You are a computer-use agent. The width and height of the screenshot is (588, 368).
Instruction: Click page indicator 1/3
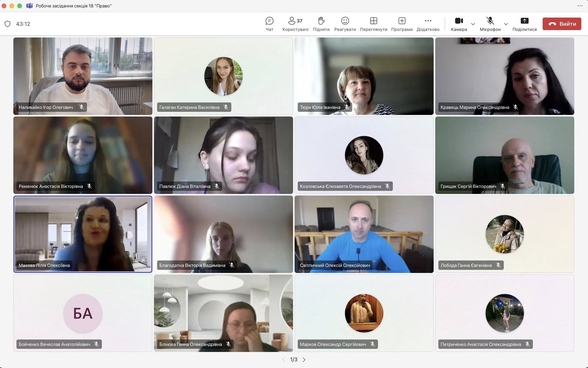(294, 360)
